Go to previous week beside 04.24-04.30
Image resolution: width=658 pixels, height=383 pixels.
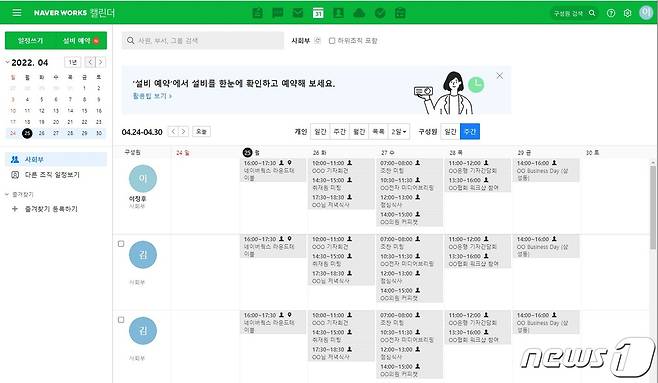(173, 131)
